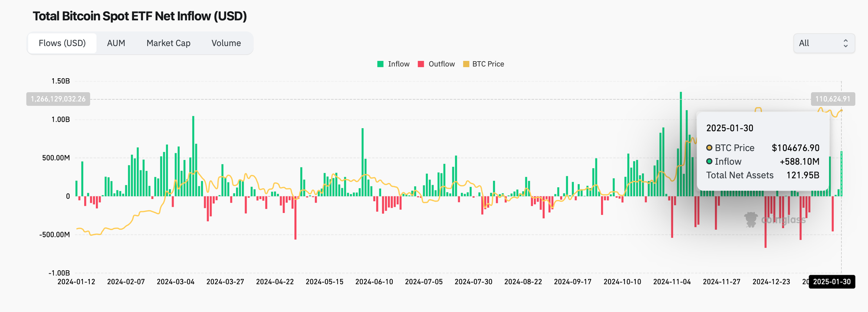Click the 110,624.91 price axis label

point(832,99)
